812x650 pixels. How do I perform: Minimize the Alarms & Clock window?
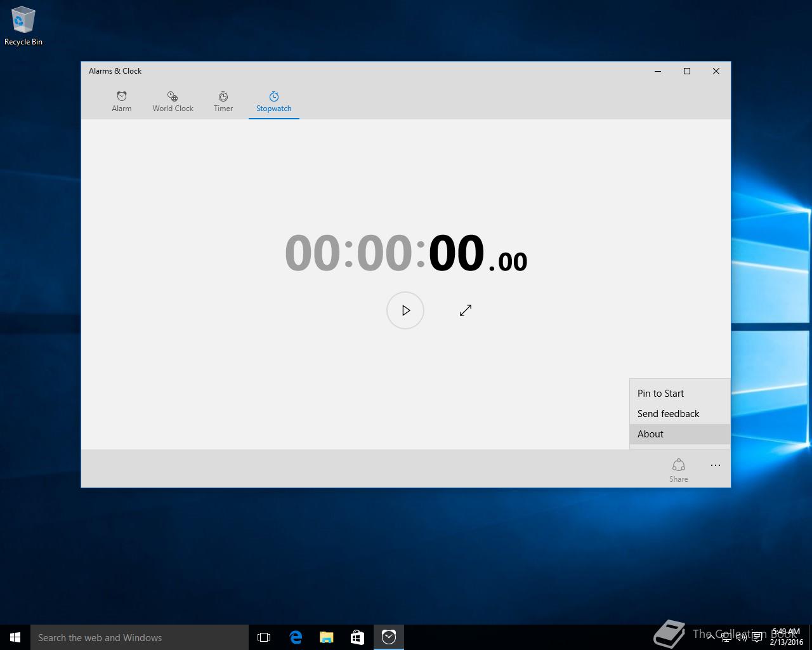658,71
